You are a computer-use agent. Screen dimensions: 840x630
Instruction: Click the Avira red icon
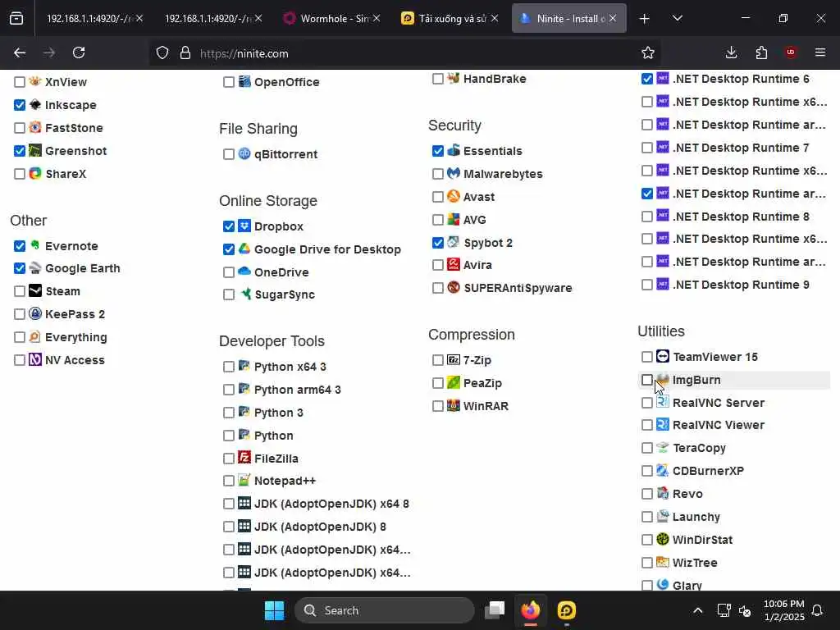(x=454, y=265)
